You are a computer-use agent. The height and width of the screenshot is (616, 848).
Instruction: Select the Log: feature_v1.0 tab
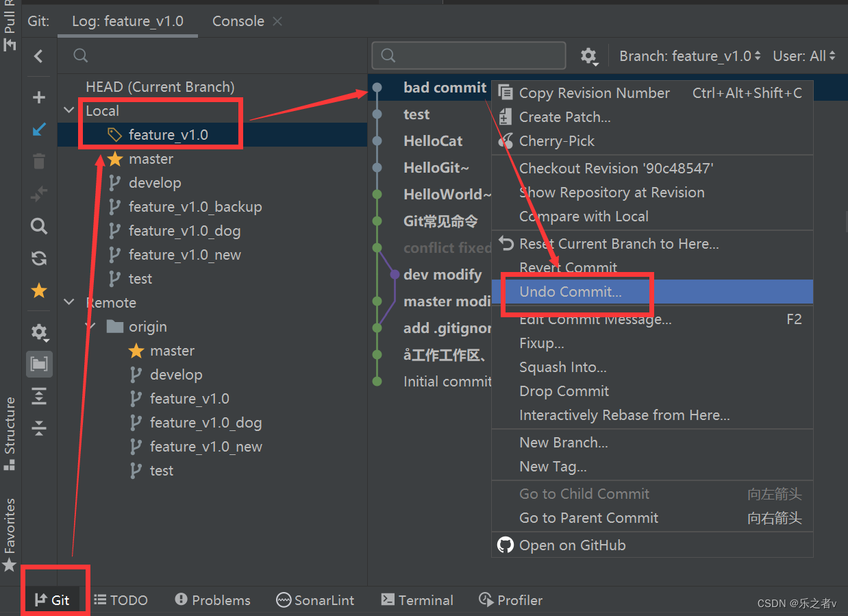127,21
